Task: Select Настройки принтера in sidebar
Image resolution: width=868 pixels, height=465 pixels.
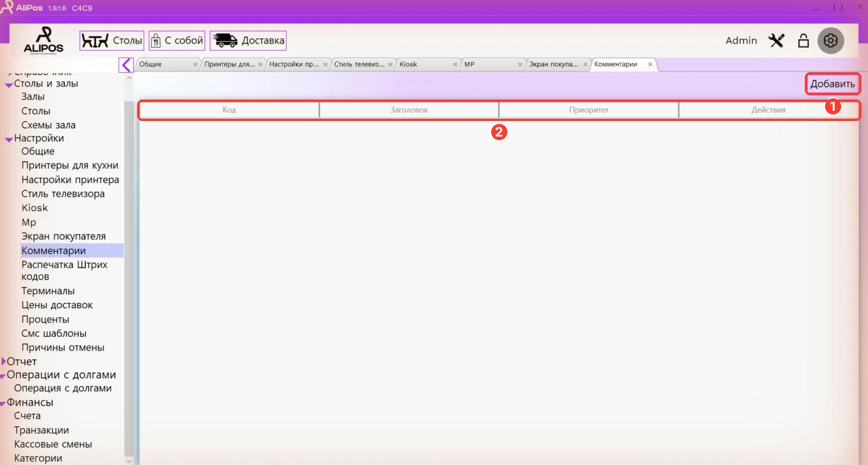Action: coord(70,179)
